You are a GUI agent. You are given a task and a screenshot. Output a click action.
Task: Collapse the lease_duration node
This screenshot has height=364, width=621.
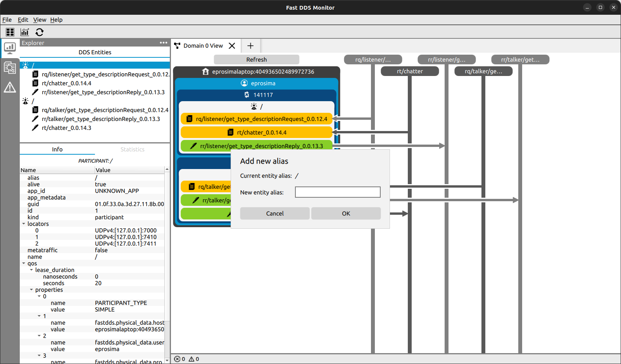[31, 270]
